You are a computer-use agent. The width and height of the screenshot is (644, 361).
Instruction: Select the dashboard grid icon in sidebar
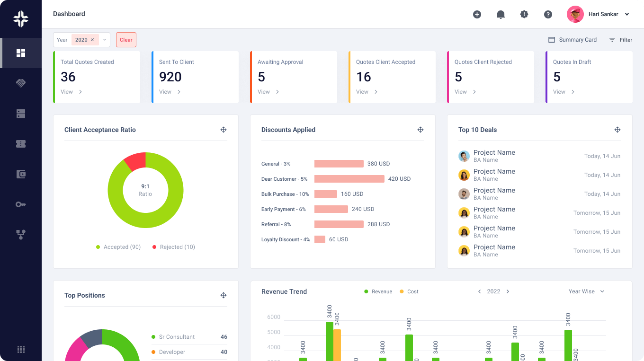click(21, 53)
